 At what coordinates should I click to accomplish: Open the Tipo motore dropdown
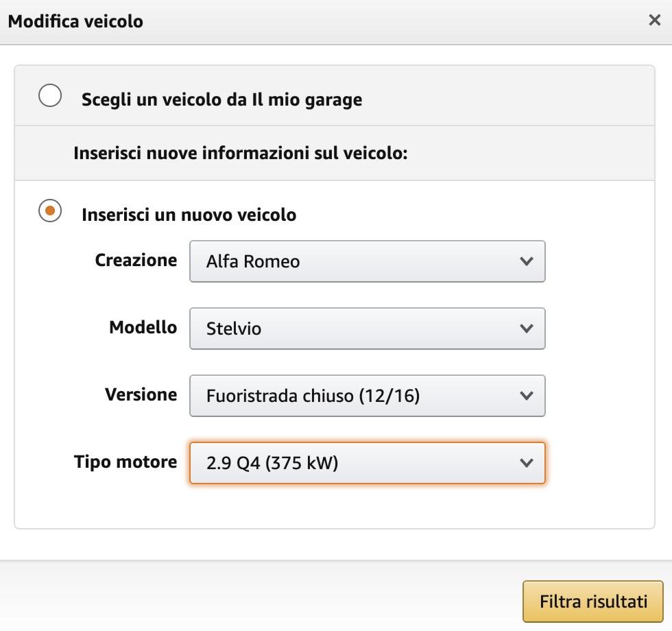[367, 463]
